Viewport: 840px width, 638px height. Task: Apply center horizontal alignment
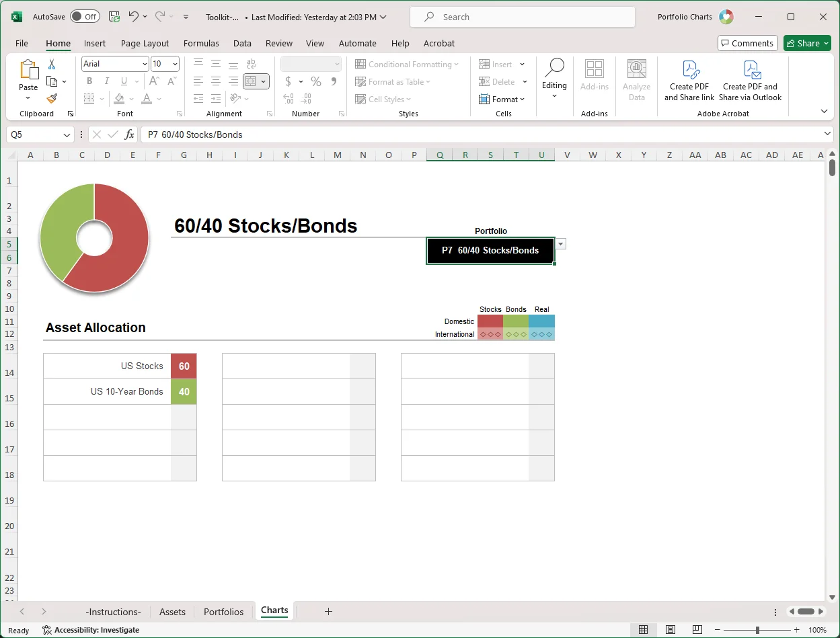point(215,81)
